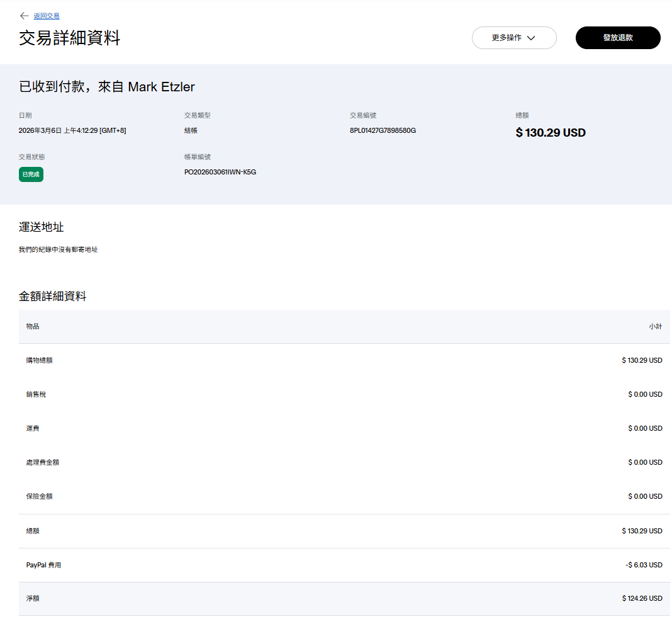Image resolution: width=672 pixels, height=636 pixels.
Task: Click the PayPal 費用 amount -$ 6.03 USD
Action: (644, 565)
